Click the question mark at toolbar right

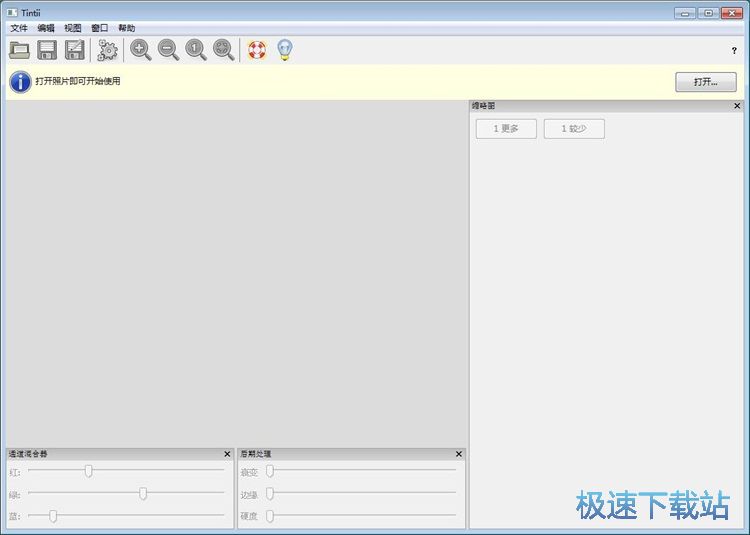coord(734,50)
